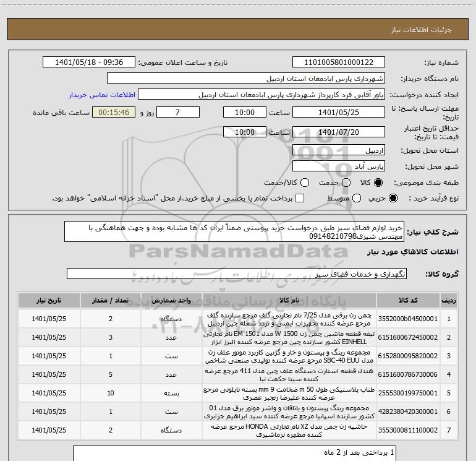Click product code 6151600786730006

pyautogui.click(x=408, y=374)
